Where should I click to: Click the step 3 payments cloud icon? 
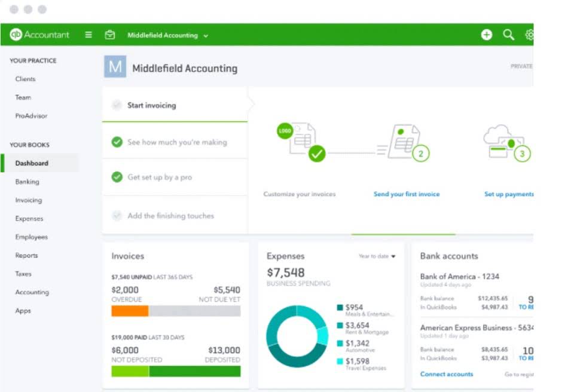pyautogui.click(x=506, y=143)
